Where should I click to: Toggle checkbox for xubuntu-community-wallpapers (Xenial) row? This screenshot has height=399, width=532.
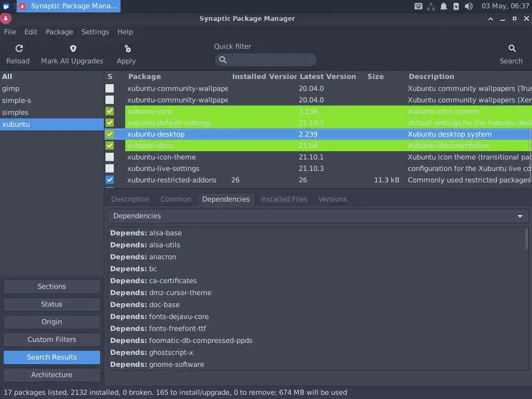point(110,100)
